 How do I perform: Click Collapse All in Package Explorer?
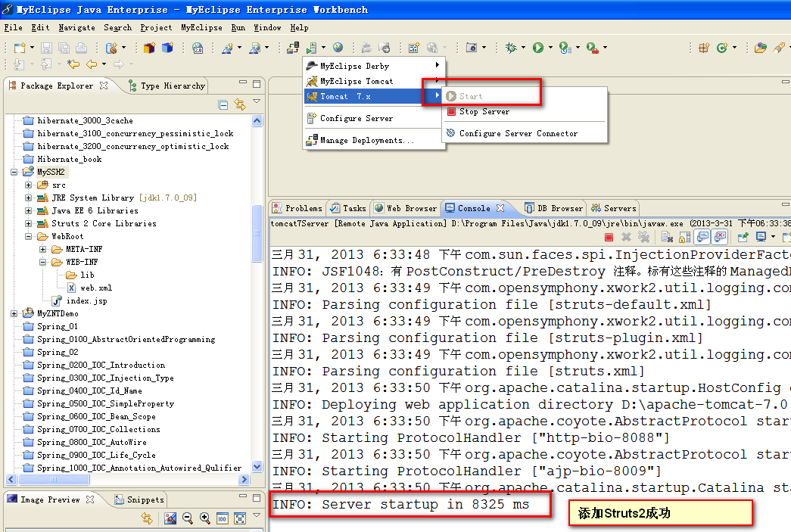(223, 105)
